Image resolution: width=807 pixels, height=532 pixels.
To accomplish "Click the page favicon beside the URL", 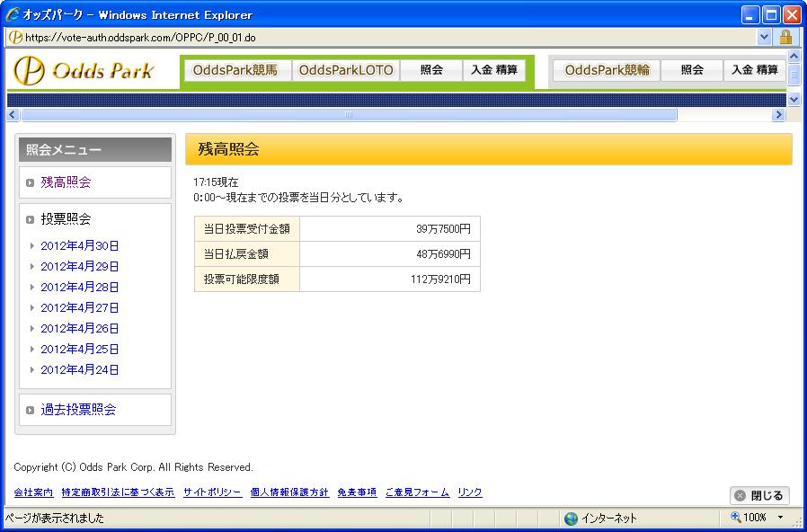I will click(x=15, y=38).
